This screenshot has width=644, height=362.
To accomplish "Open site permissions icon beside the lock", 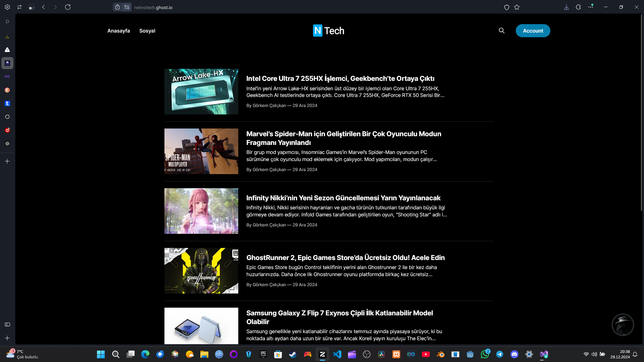I will click(x=127, y=7).
